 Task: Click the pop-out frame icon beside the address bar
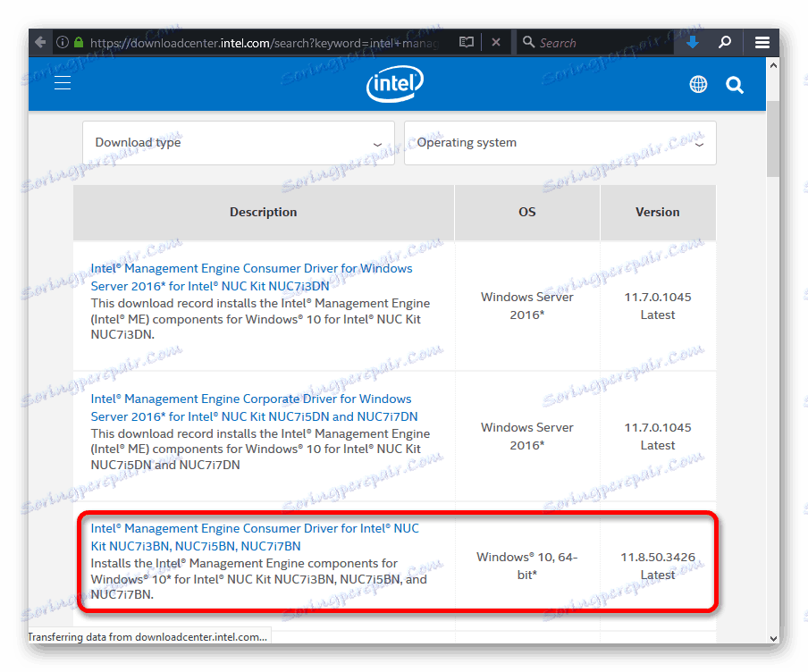[466, 42]
